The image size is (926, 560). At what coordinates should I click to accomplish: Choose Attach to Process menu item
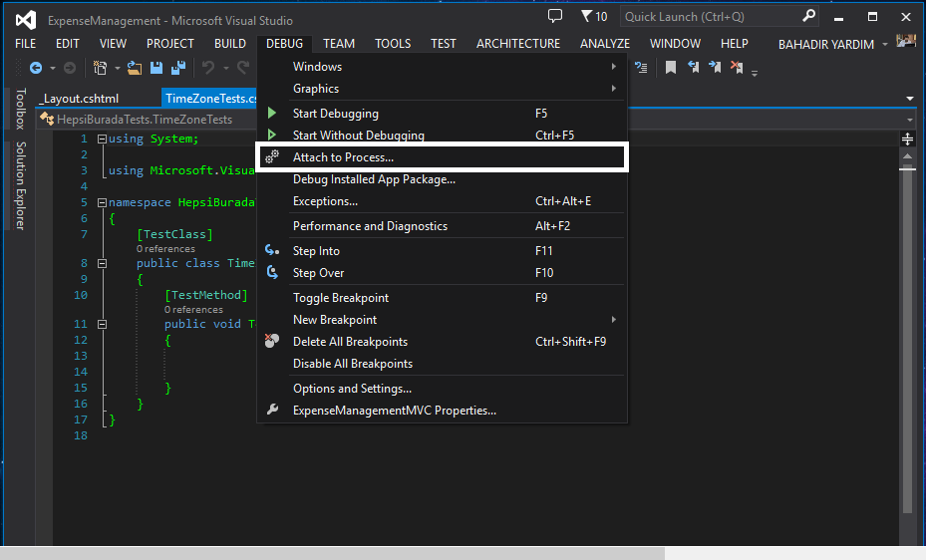point(442,157)
